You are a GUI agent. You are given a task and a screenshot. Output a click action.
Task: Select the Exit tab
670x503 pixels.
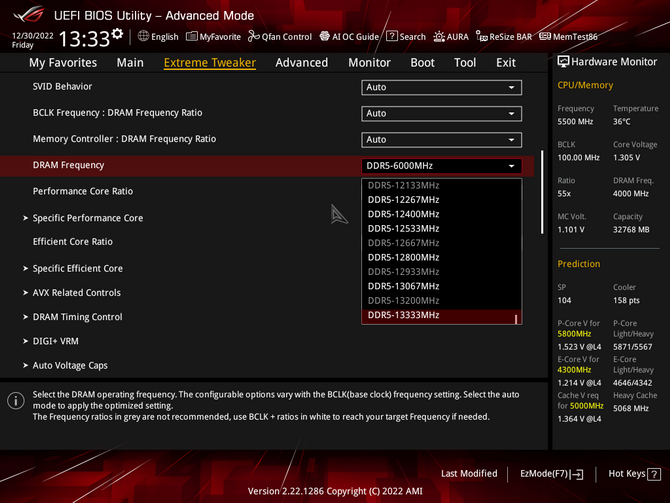505,62
